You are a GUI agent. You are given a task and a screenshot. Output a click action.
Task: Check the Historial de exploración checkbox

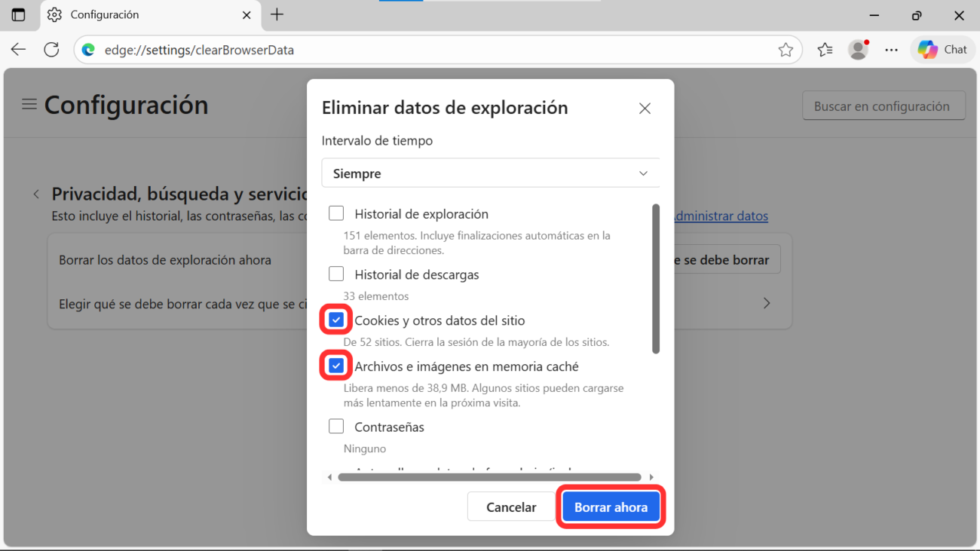336,214
